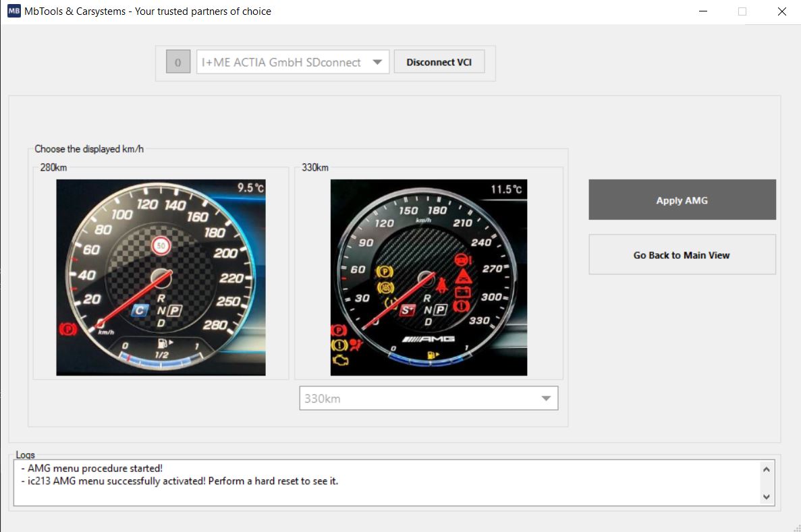This screenshot has height=532, width=801.
Task: Click the grey 0 counter box
Action: (177, 62)
